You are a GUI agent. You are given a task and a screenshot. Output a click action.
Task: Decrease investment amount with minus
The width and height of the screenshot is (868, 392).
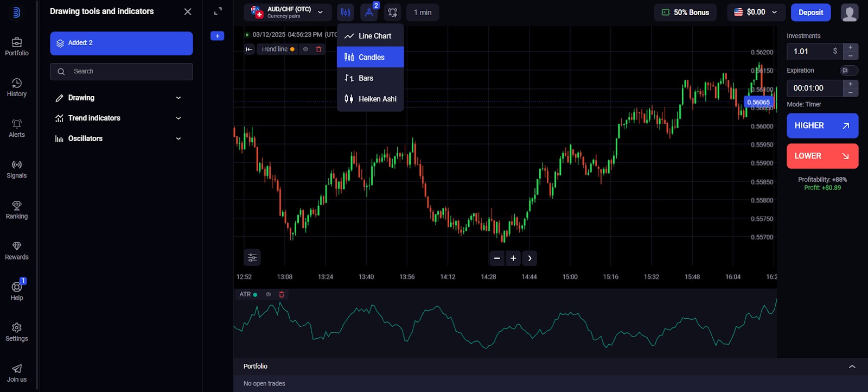point(851,56)
